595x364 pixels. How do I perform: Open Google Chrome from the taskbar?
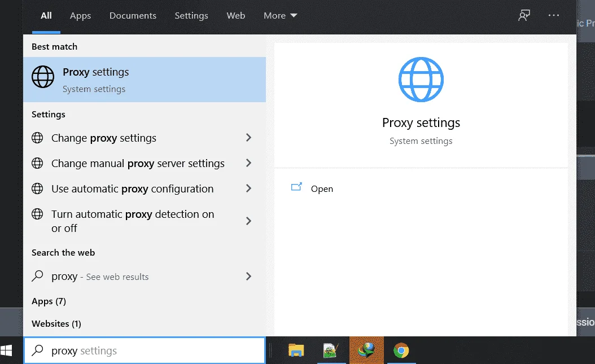coord(401,350)
